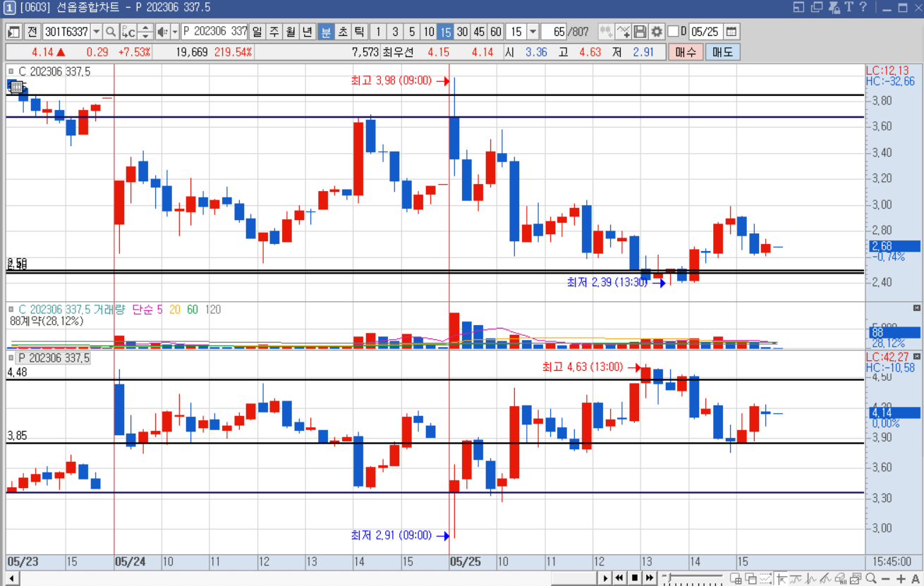Click the chart capture window icon
924x586 pixels.
tap(856, 578)
